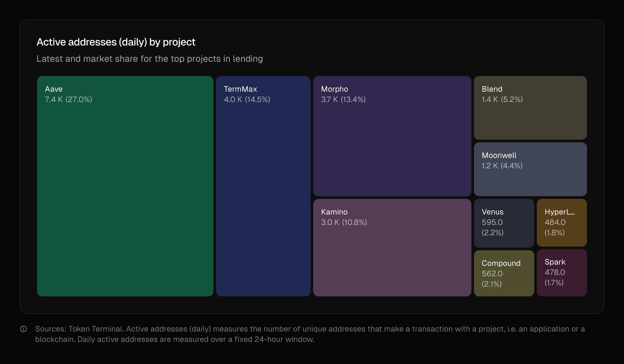Image resolution: width=624 pixels, height=364 pixels.
Task: Click Aave 7.4 K (27.0%) value label
Action: [x=68, y=99]
